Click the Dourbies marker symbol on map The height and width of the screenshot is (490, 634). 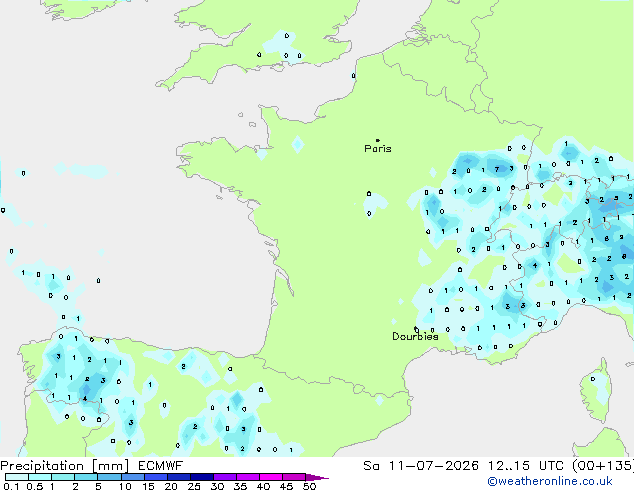[416, 329]
